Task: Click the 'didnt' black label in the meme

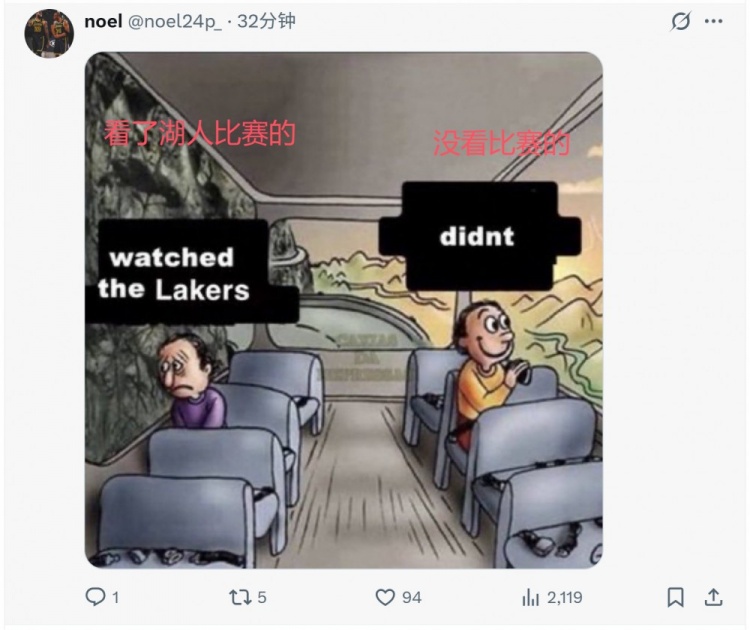Action: point(479,236)
